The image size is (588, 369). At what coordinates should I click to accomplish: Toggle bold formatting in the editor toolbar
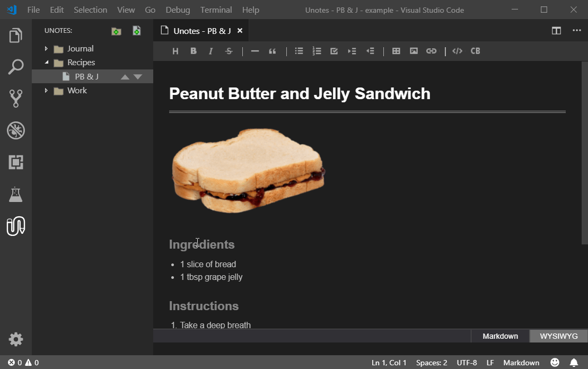[x=194, y=51]
